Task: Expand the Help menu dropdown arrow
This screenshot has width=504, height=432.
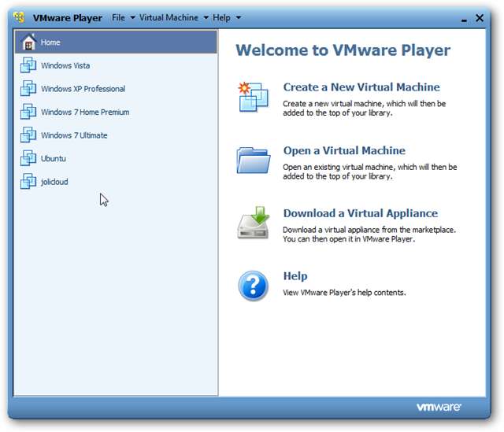Action: pos(238,17)
